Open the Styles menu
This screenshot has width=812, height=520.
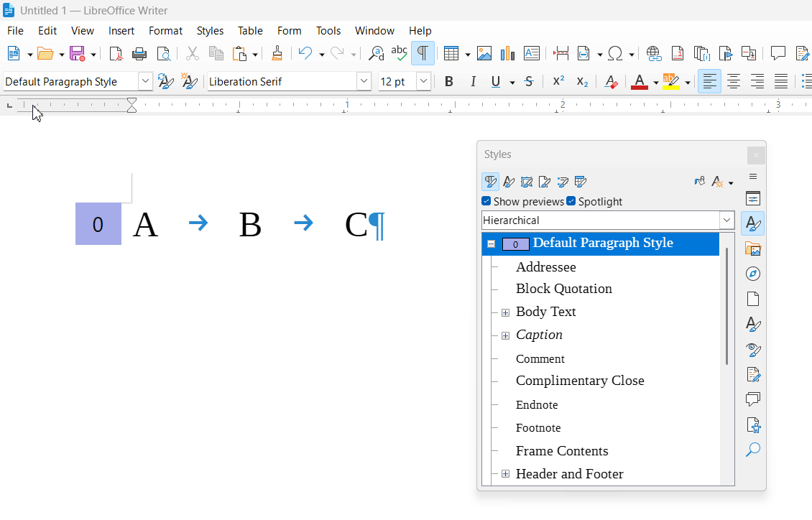tap(210, 30)
